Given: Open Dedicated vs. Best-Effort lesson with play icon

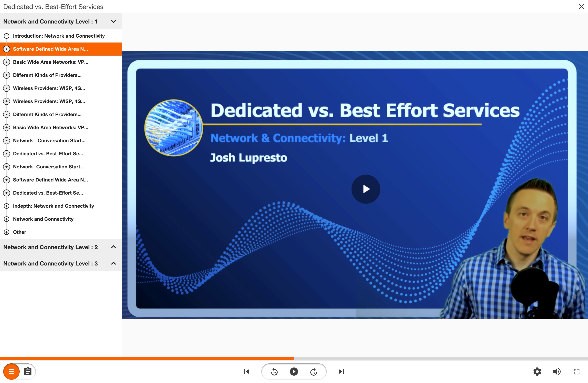Looking at the screenshot, I should (x=61, y=154).
